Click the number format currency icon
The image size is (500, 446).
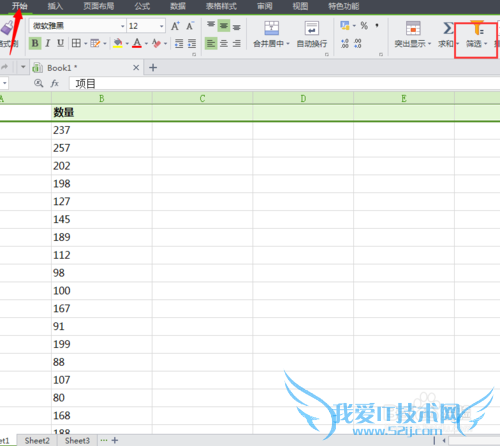pyautogui.click(x=345, y=26)
